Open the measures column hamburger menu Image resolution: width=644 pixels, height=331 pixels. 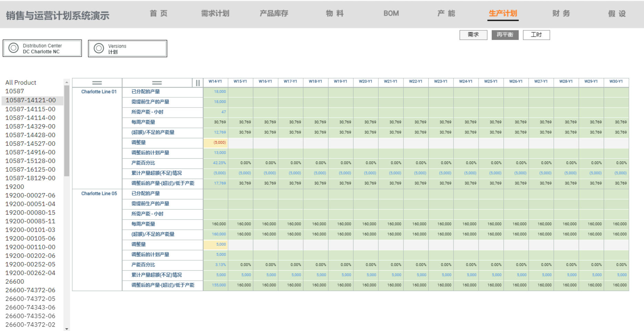[157, 82]
